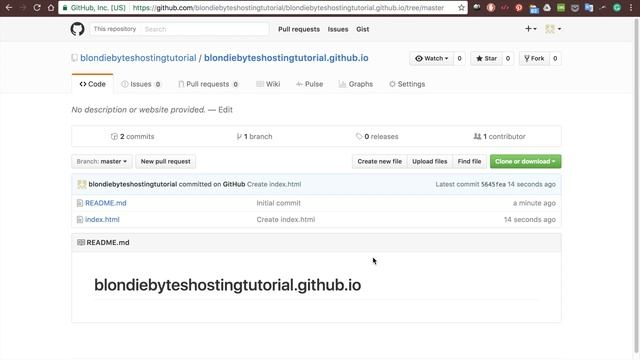Click the README.md file icon in file list
The height and width of the screenshot is (360, 640).
click(x=80, y=203)
